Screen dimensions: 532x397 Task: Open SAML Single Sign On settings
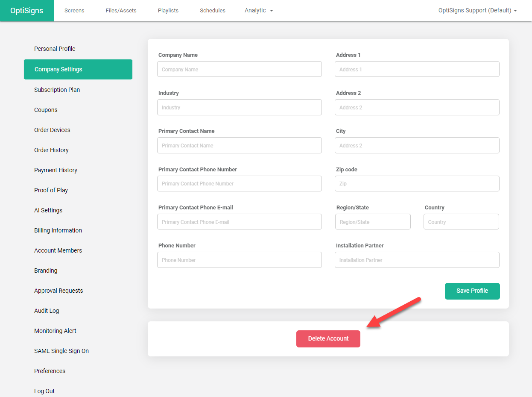(61, 351)
